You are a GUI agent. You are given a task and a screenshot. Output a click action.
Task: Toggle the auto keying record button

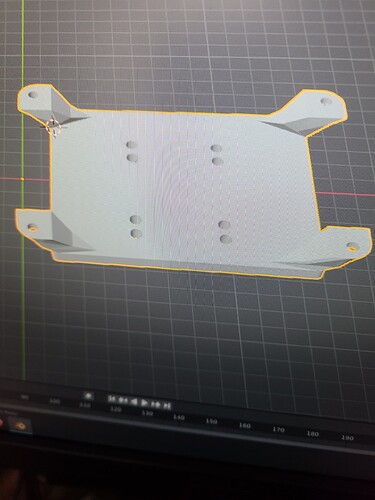[x=88, y=396]
